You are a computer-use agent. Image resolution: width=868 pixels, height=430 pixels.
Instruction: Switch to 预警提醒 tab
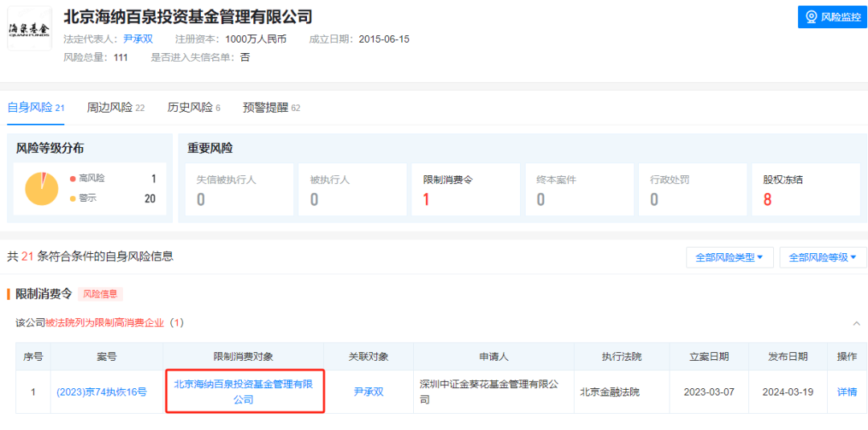[x=272, y=108]
